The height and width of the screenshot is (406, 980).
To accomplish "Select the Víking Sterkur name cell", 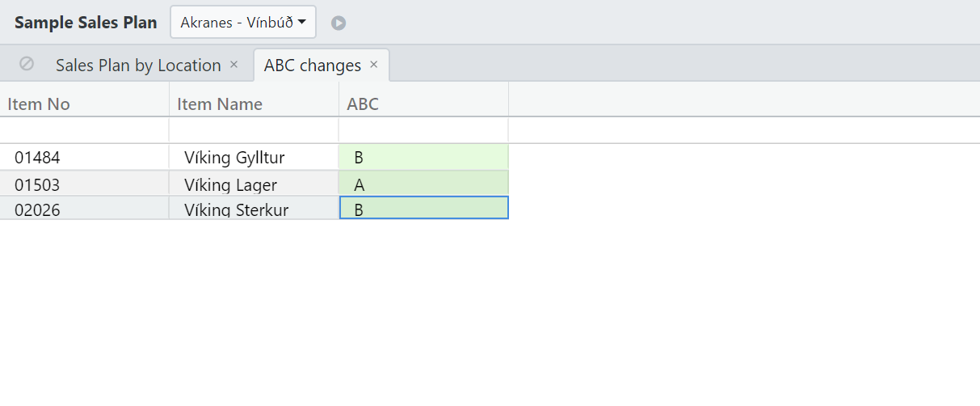I will click(254, 209).
